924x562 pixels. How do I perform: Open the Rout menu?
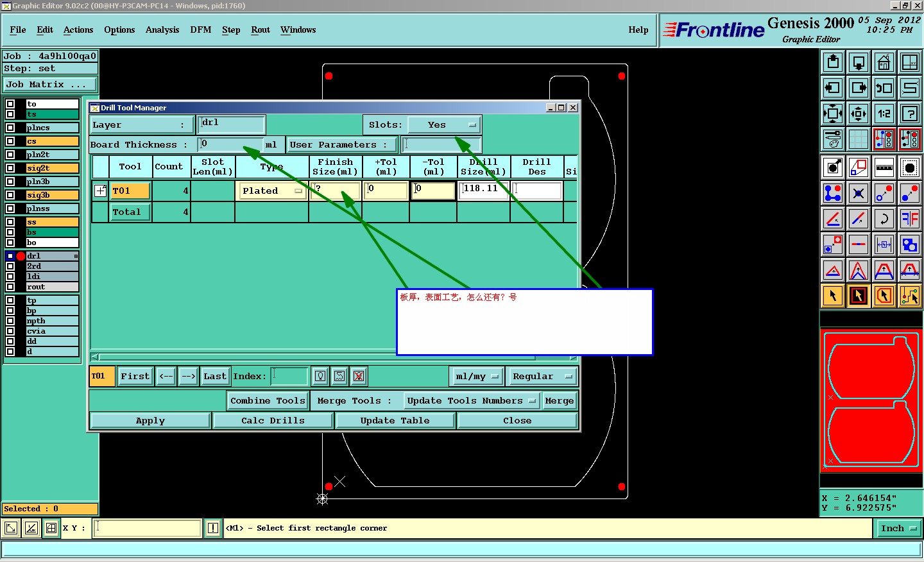261,30
